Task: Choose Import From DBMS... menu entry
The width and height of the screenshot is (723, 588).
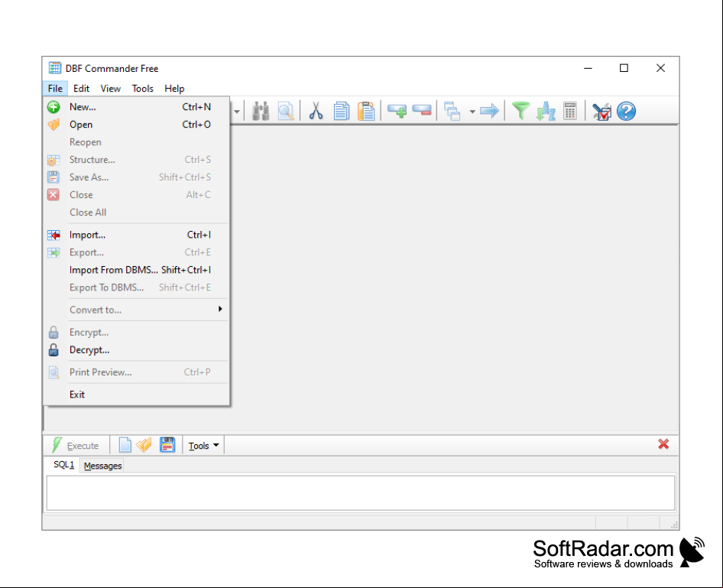Action: tap(136, 270)
